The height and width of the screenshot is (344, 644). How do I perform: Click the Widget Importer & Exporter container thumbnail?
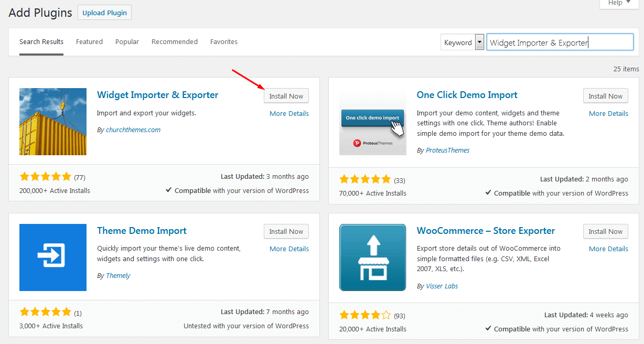tap(53, 122)
